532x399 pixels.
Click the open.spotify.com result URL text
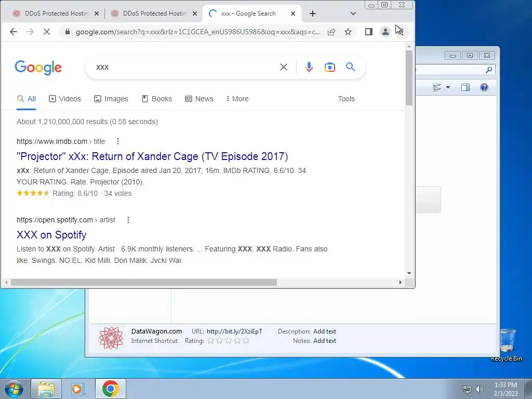pos(66,220)
